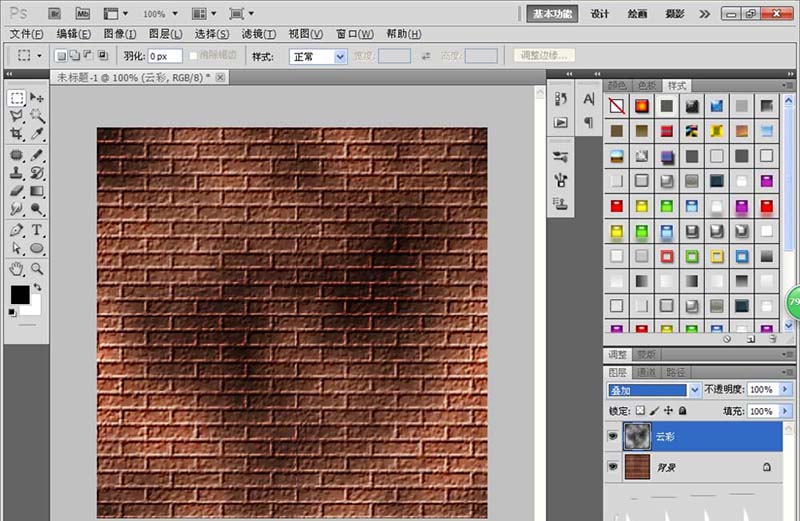
Task: Click the black foreground color swatch
Action: pyautogui.click(x=19, y=294)
